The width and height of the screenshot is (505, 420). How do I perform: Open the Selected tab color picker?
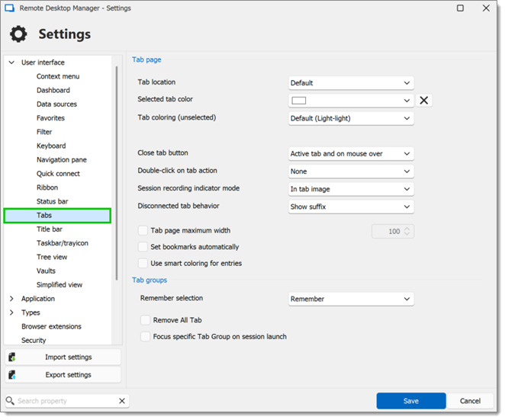pos(351,101)
